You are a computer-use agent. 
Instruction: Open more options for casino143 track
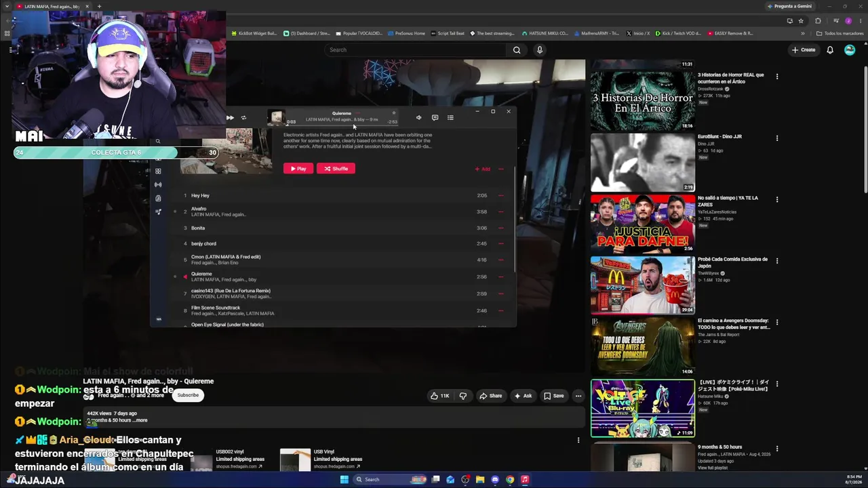(501, 294)
